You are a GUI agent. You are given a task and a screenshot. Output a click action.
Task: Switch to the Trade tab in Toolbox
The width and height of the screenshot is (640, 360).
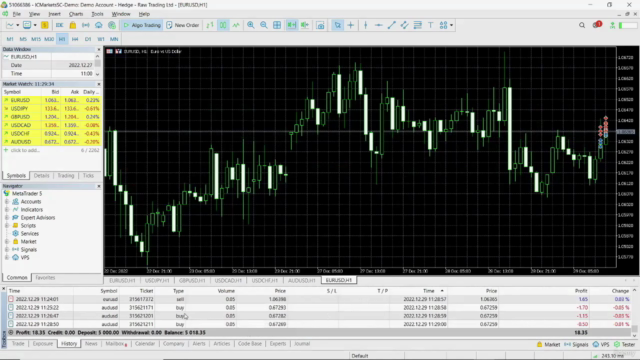coord(18,344)
